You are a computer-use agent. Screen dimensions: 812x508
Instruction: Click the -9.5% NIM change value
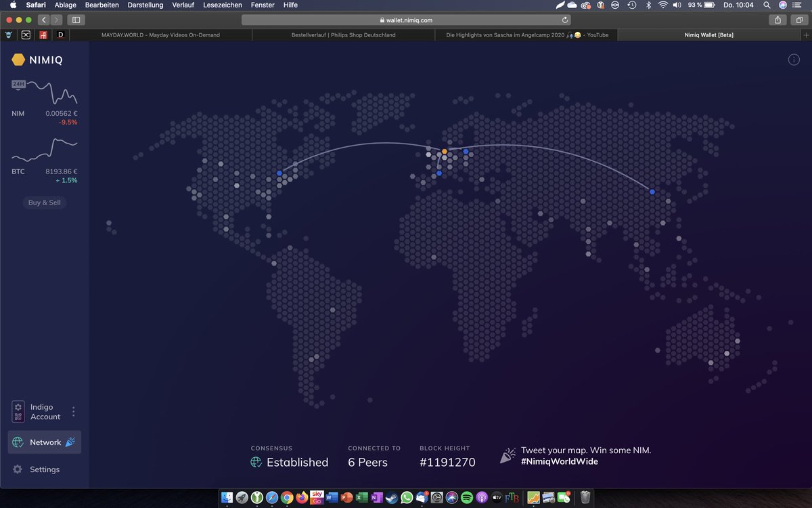(68, 123)
